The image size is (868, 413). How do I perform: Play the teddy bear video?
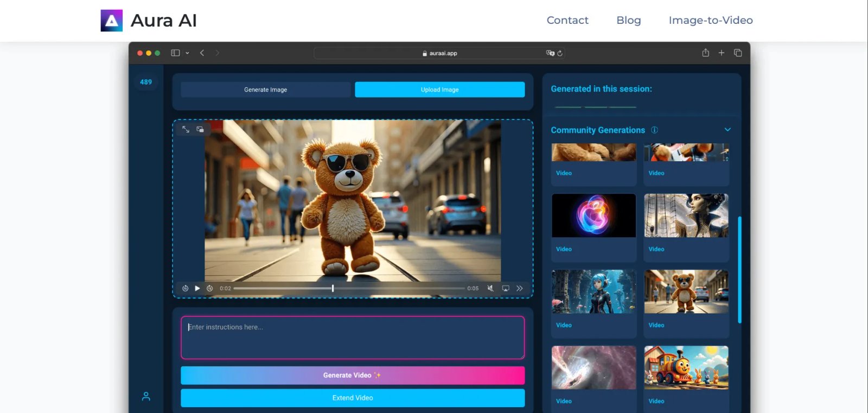[x=197, y=288]
